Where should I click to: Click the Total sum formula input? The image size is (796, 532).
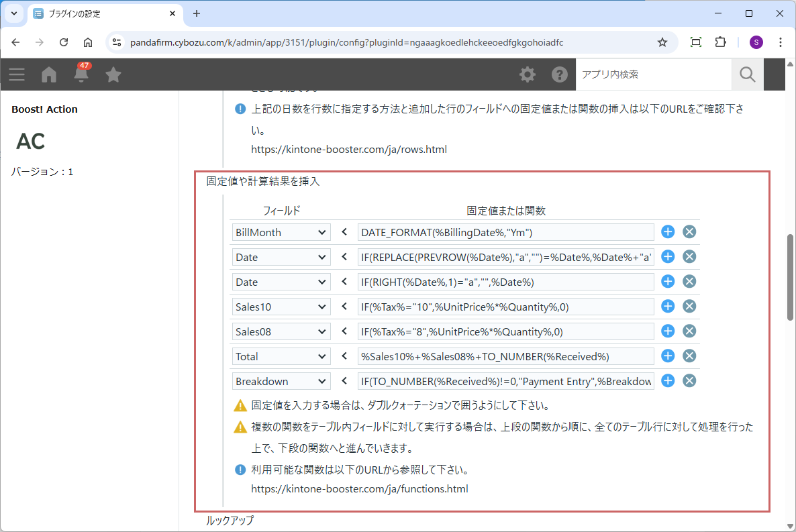(505, 357)
